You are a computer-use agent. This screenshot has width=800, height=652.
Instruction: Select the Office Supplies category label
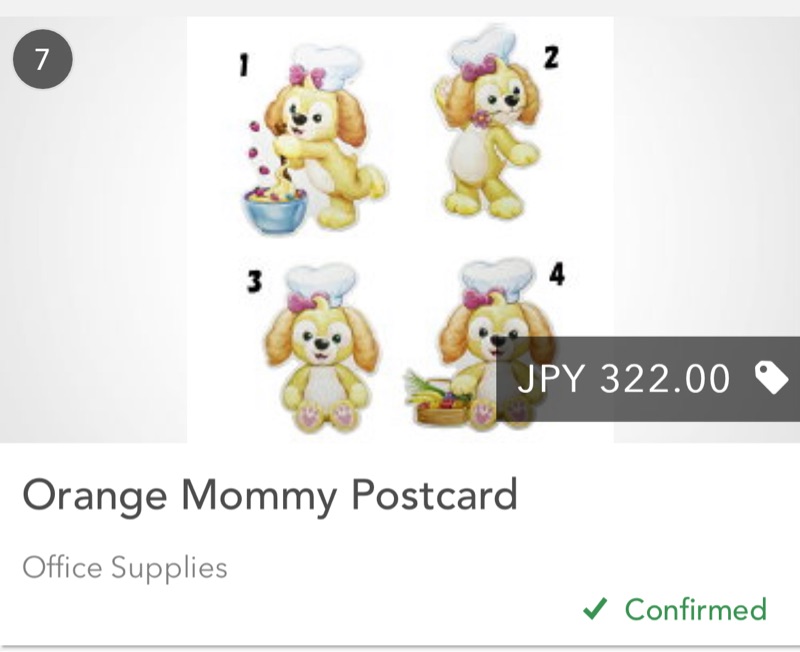(125, 568)
